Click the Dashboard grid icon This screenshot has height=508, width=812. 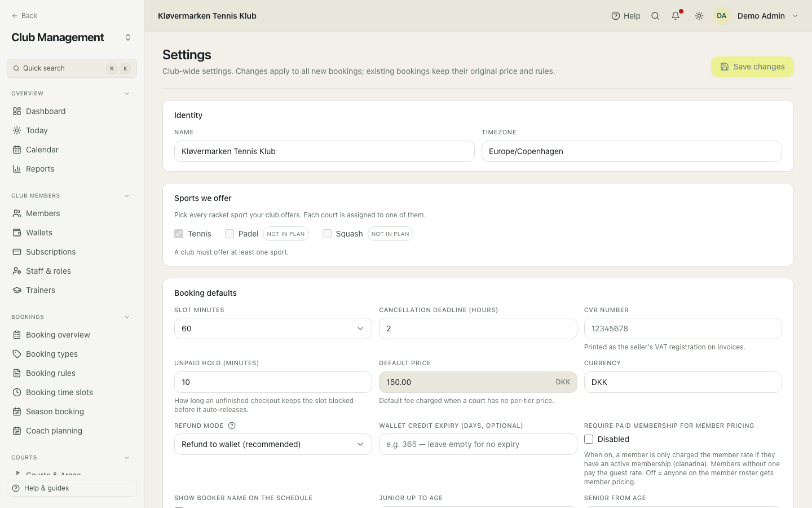pyautogui.click(x=17, y=111)
